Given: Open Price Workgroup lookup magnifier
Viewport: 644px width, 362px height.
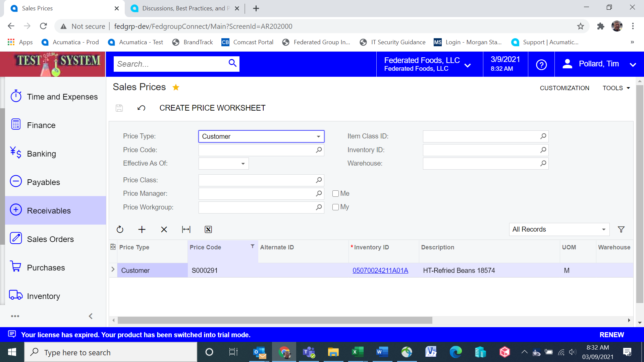Looking at the screenshot, I should coord(319,207).
